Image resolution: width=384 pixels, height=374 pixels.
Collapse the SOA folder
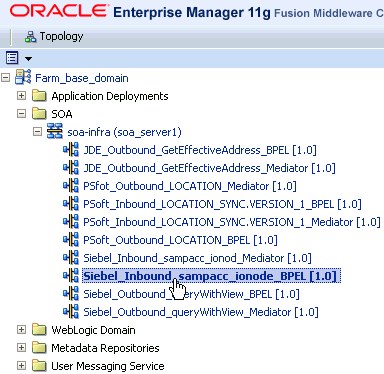[x=21, y=114]
